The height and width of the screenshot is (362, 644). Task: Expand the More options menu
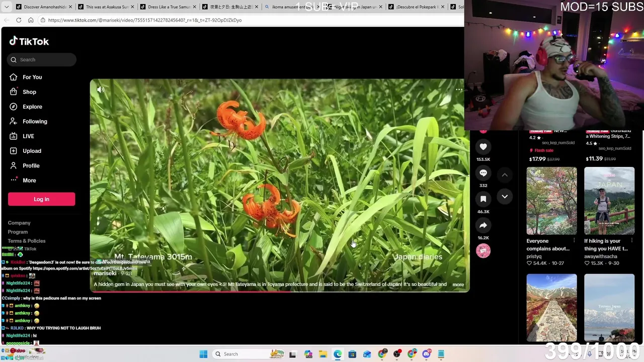pos(29,180)
